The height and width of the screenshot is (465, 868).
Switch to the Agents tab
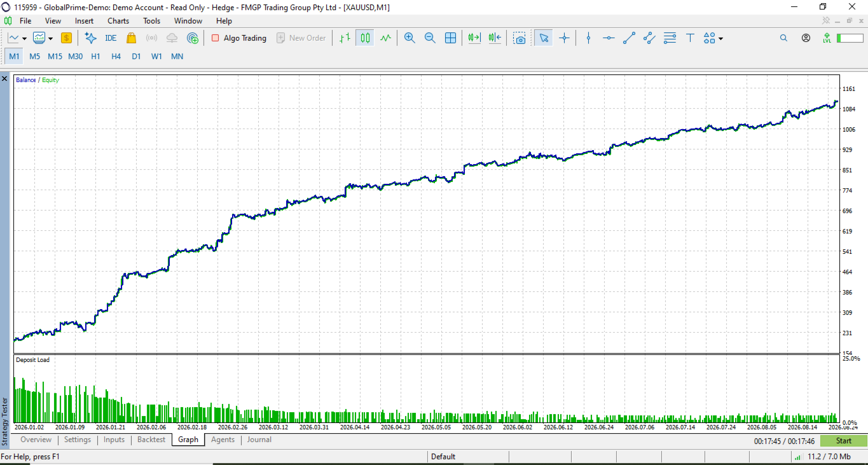pyautogui.click(x=223, y=440)
